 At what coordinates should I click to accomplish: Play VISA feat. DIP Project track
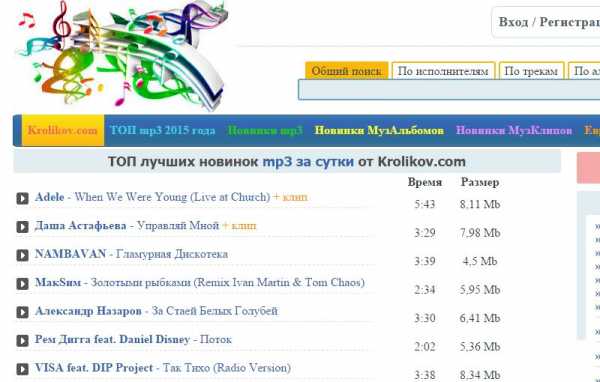[x=22, y=369]
